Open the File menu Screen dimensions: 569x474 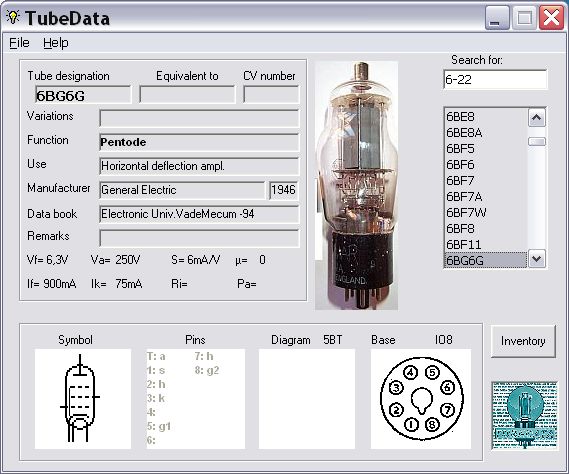pos(19,43)
